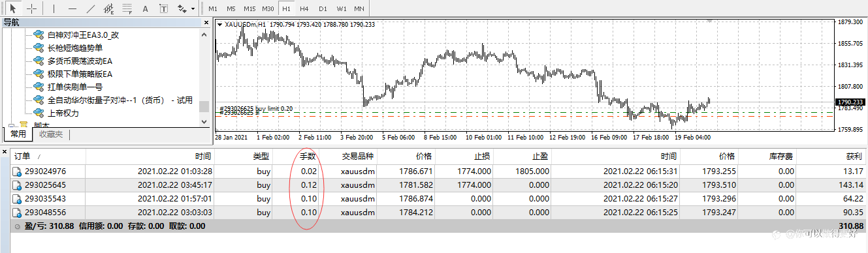Open the 常用 navigator tab
The width and height of the screenshot is (868, 253).
[x=18, y=134]
